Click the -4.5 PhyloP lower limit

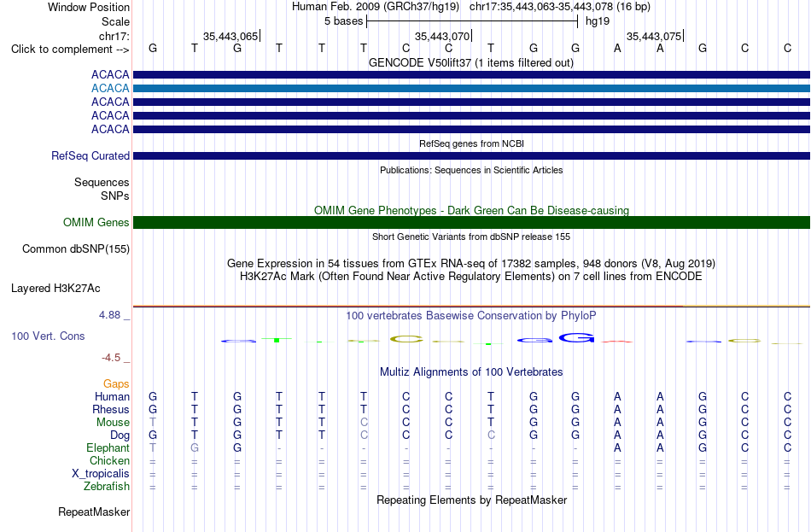click(111, 358)
